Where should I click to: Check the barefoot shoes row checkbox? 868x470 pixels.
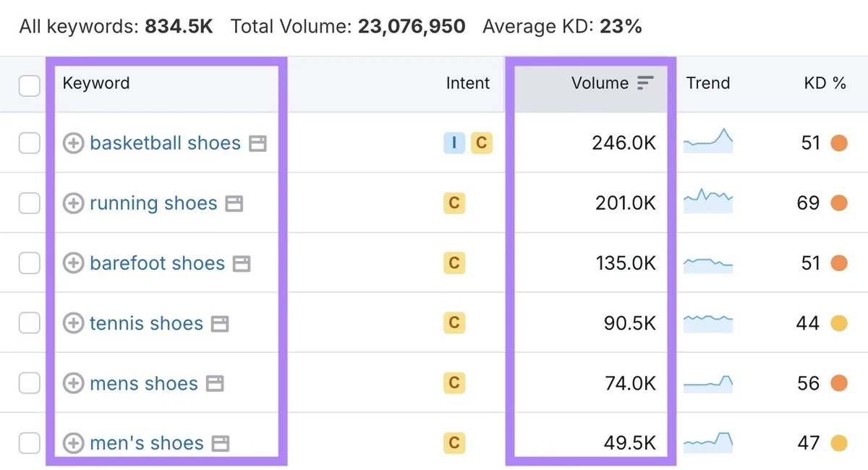[29, 263]
